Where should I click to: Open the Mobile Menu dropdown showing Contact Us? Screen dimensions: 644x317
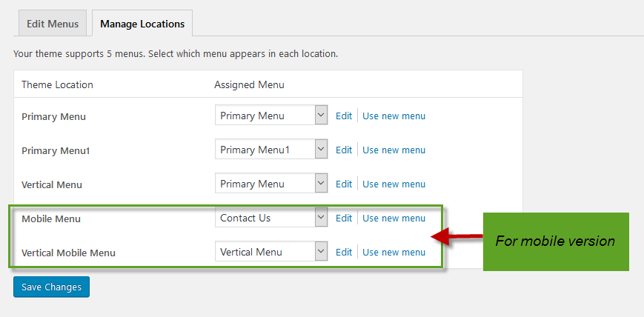pyautogui.click(x=271, y=218)
